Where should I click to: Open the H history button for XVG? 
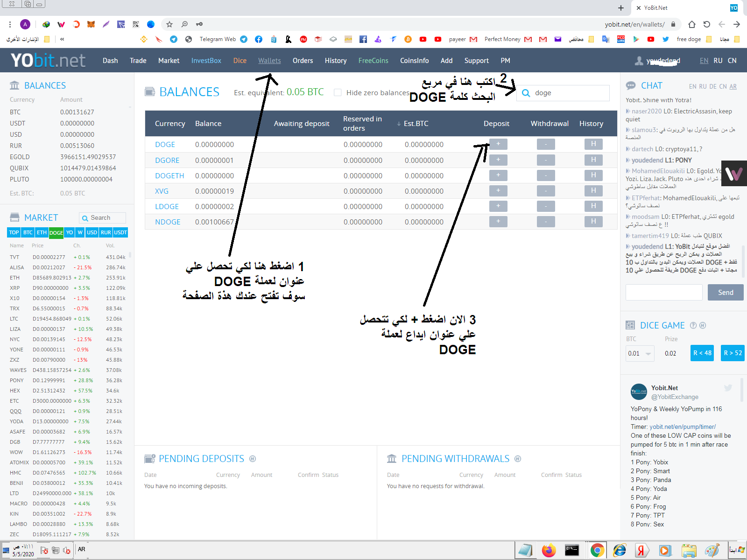tap(593, 191)
